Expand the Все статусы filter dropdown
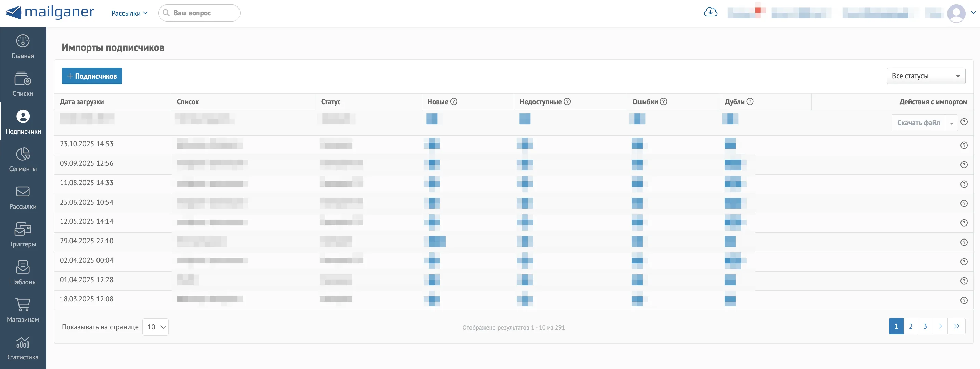 point(926,76)
